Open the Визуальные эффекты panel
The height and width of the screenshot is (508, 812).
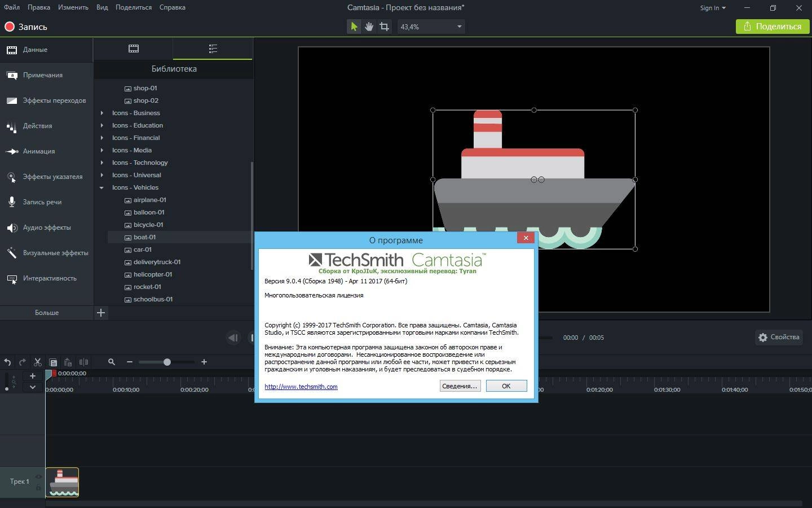click(x=46, y=253)
